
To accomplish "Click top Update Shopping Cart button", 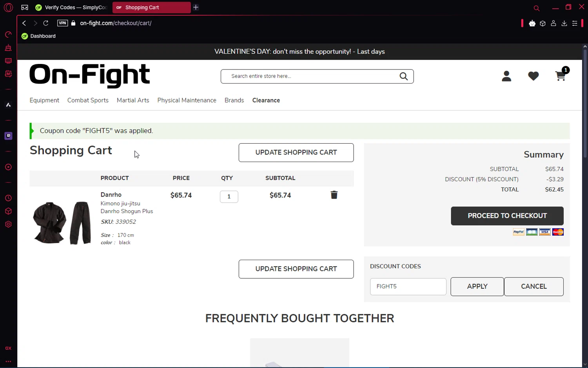I will pos(296,153).
